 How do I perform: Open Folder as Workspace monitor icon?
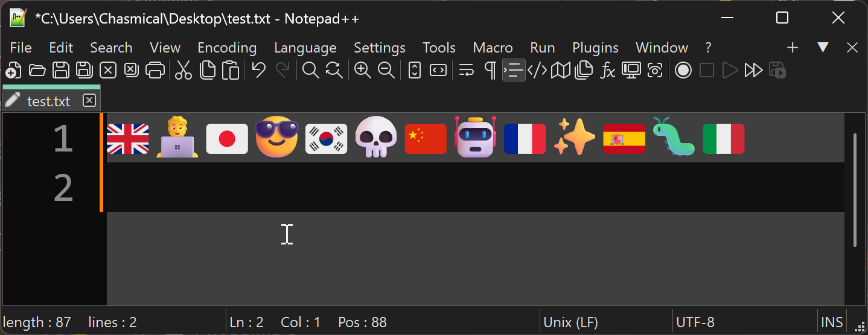[x=631, y=71]
